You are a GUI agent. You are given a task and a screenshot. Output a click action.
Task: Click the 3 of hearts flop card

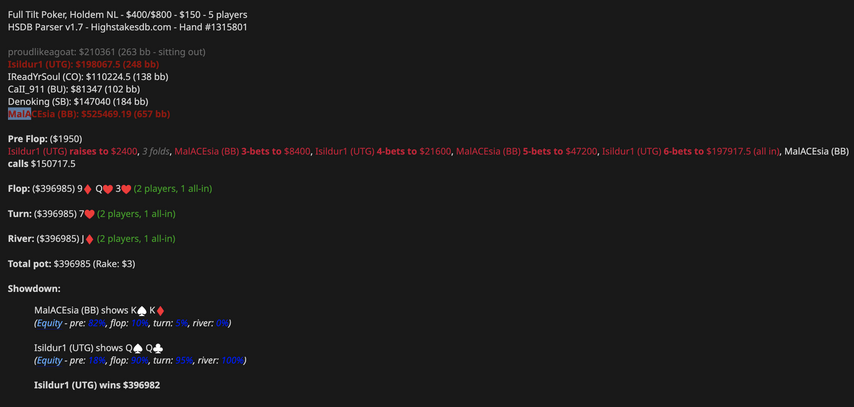(122, 189)
